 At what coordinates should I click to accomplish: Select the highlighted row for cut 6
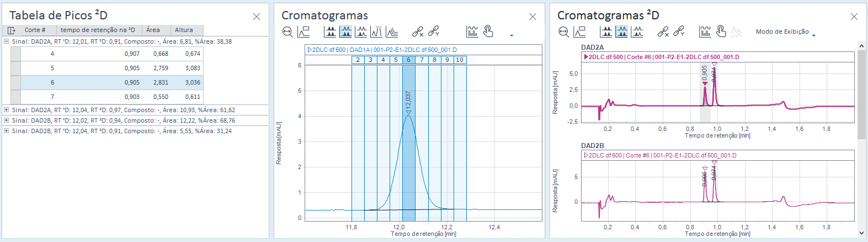coord(107,82)
